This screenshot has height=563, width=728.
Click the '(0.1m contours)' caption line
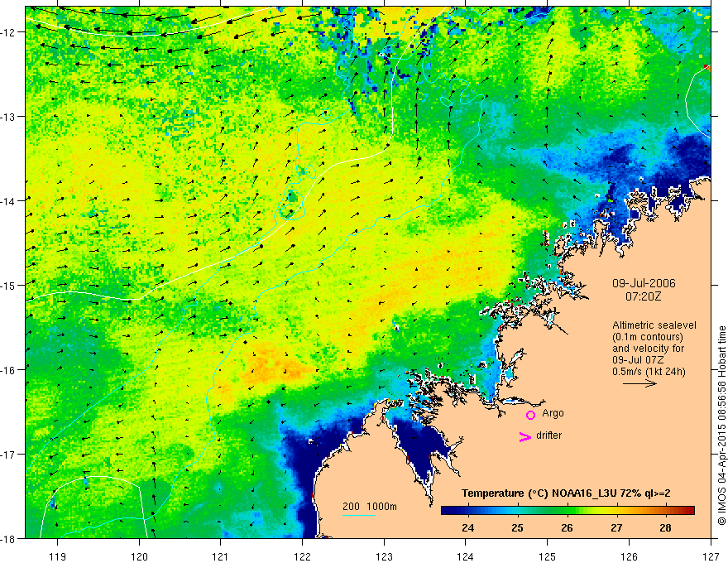click(x=648, y=337)
